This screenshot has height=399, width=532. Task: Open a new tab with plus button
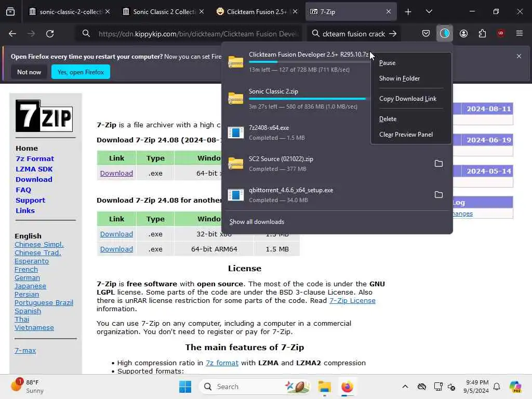coord(408,12)
